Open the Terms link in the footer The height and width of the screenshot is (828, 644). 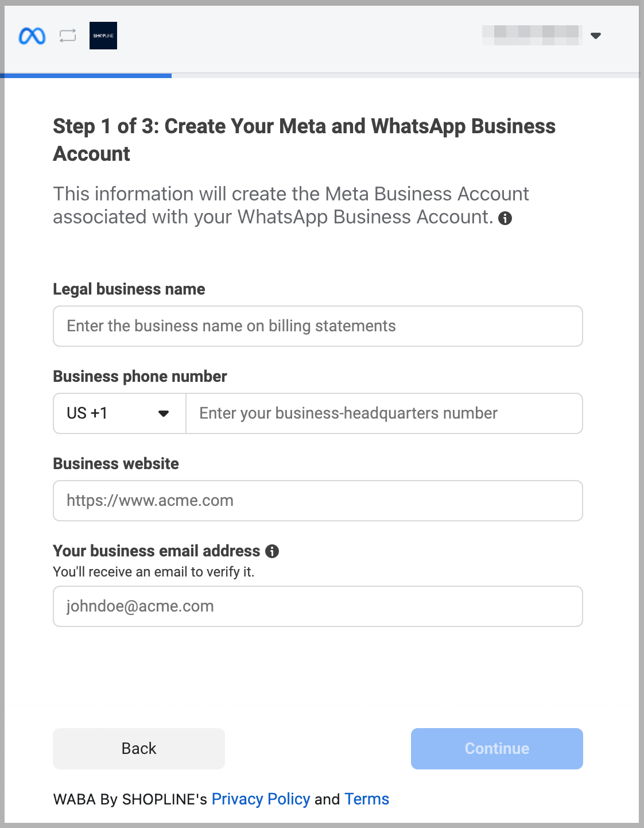click(x=366, y=799)
